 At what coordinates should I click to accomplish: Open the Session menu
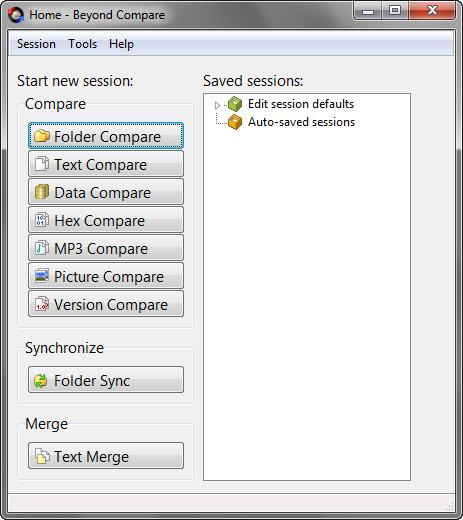36,44
